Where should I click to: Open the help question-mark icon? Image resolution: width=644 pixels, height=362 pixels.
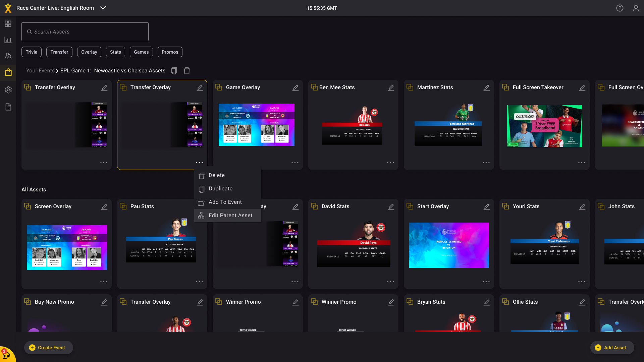point(620,8)
